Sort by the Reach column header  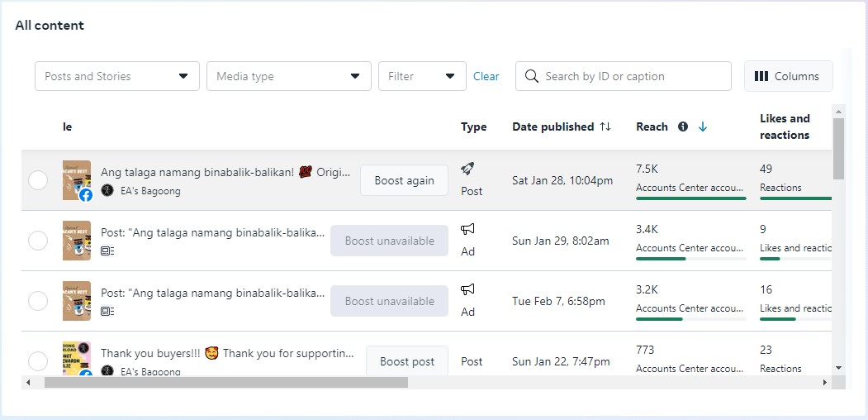652,126
